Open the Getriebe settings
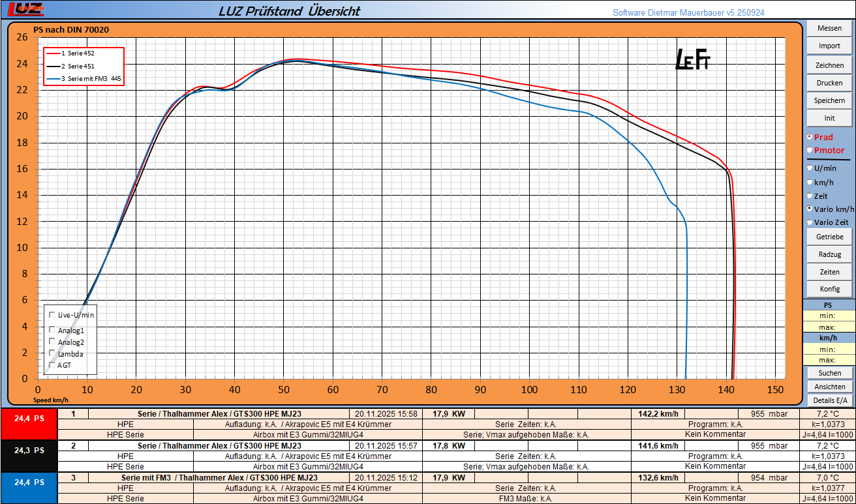The image size is (856, 504). (x=829, y=237)
